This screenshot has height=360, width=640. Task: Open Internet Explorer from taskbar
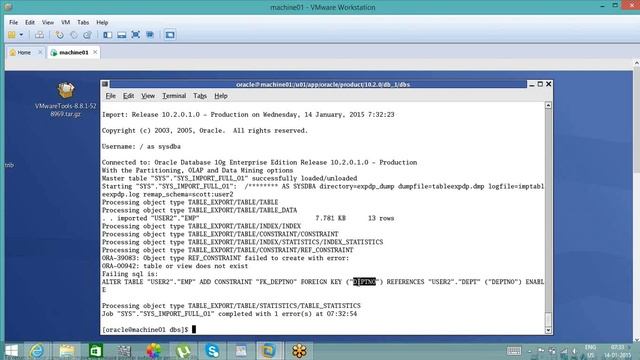click(x=36, y=351)
